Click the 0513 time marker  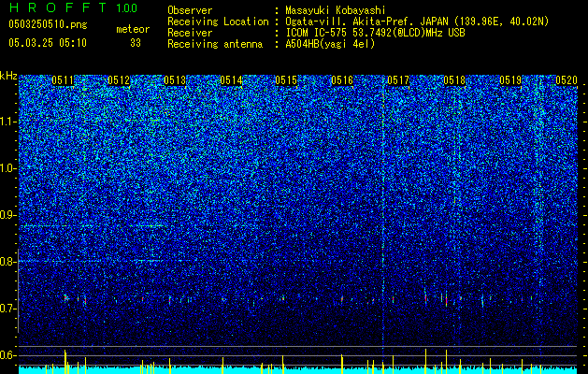[x=175, y=80]
